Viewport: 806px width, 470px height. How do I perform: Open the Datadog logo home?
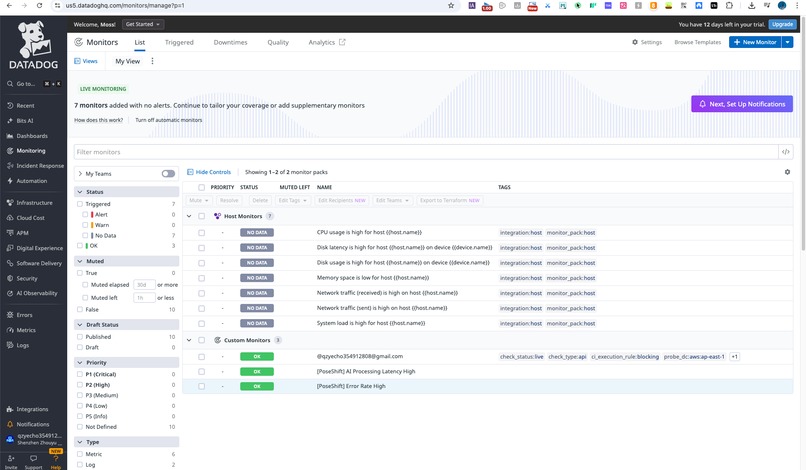point(33,45)
